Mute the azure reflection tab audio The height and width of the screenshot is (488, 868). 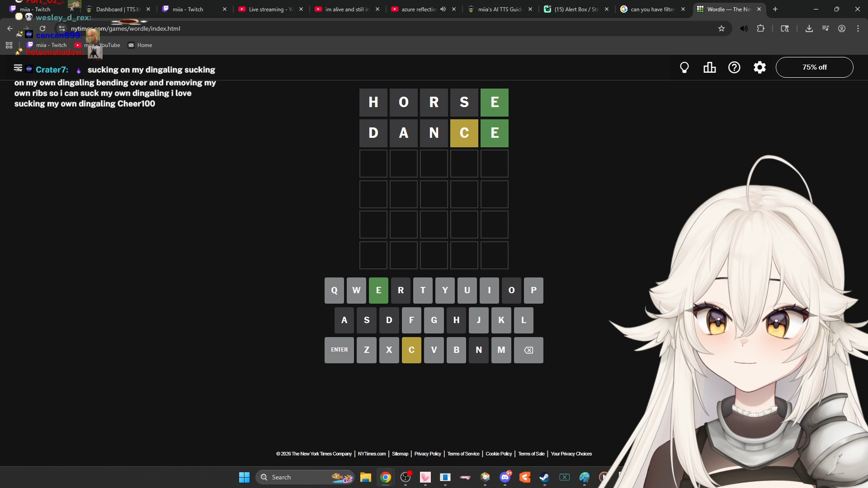pyautogui.click(x=443, y=9)
